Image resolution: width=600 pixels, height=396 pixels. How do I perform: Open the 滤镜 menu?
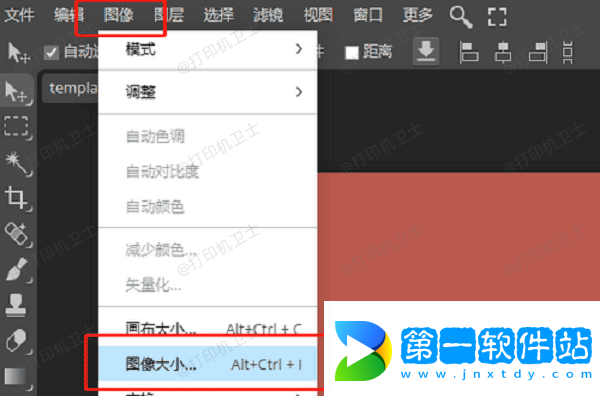tap(268, 15)
